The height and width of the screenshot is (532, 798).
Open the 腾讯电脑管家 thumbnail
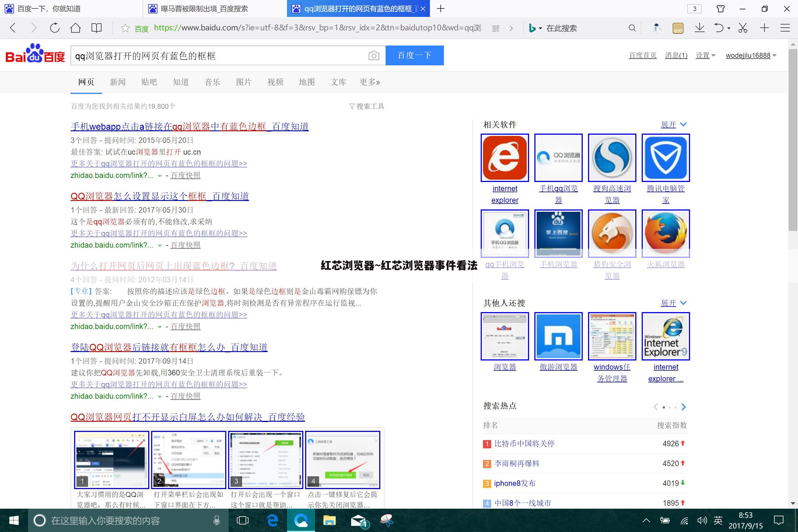(x=666, y=158)
